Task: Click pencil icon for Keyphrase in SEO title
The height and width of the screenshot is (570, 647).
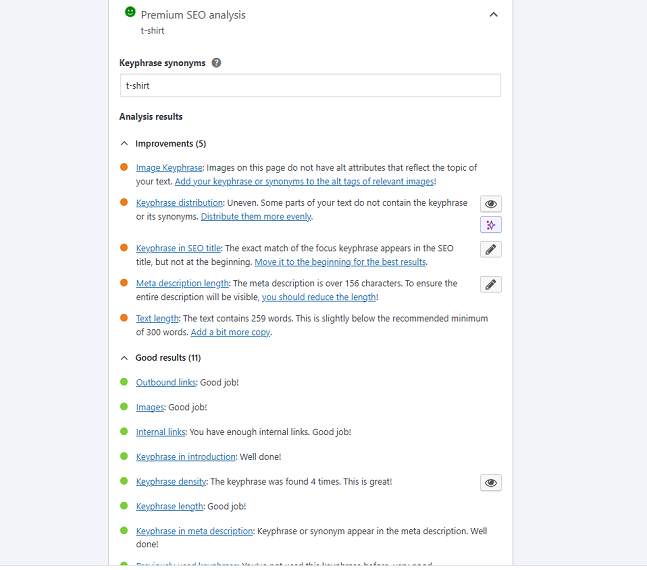Action: coord(490,249)
